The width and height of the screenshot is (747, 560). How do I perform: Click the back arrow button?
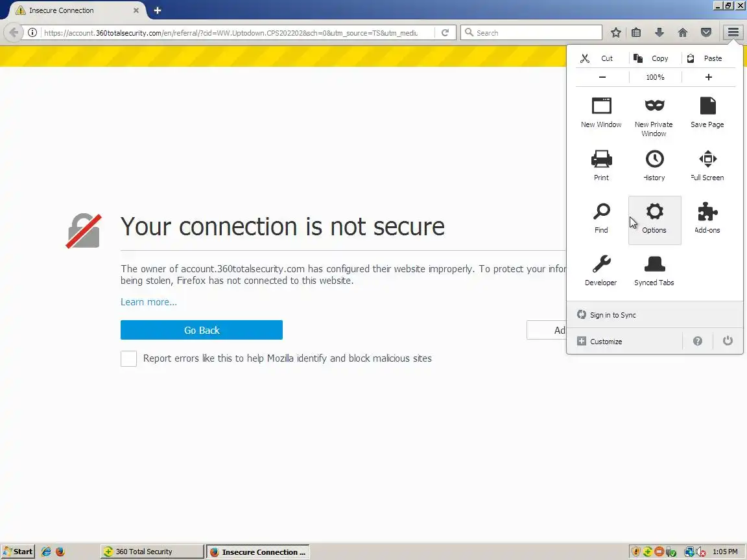(x=14, y=32)
